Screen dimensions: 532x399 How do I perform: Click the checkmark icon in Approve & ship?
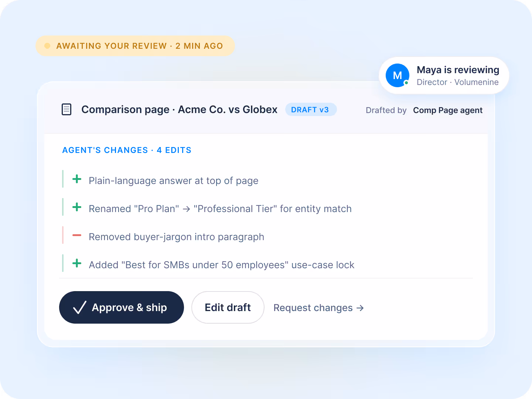[79, 307]
